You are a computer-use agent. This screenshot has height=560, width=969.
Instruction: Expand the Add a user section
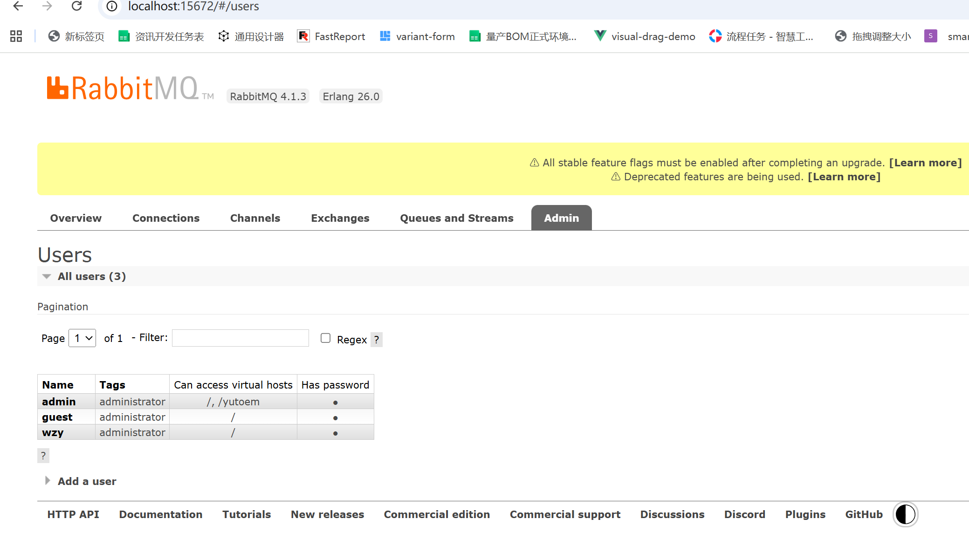tap(80, 481)
